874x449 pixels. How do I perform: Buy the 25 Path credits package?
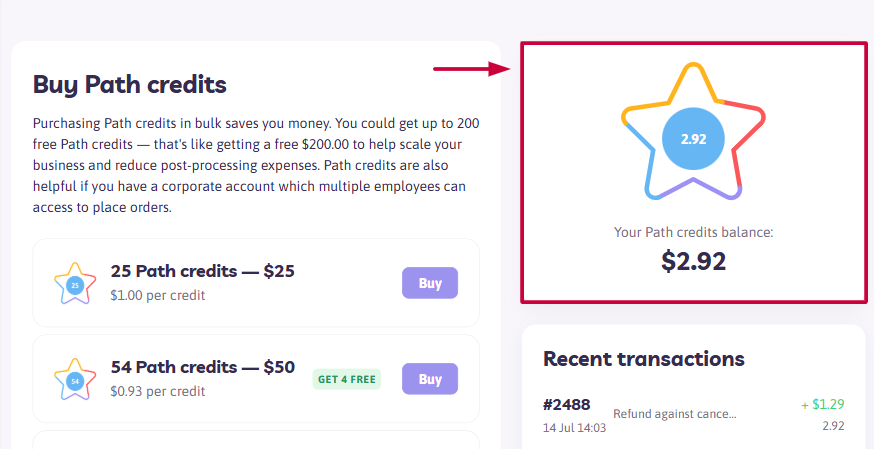pos(430,283)
